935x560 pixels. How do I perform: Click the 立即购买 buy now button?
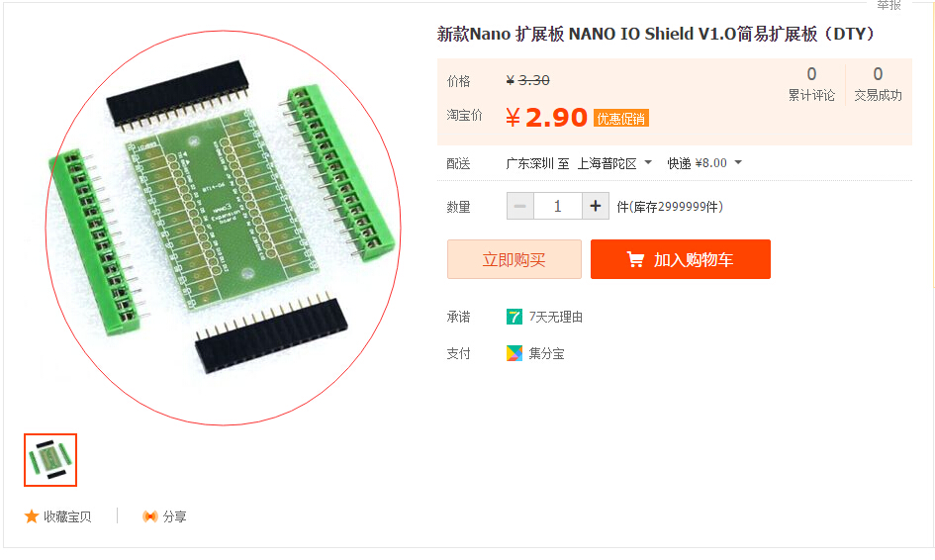coord(514,259)
